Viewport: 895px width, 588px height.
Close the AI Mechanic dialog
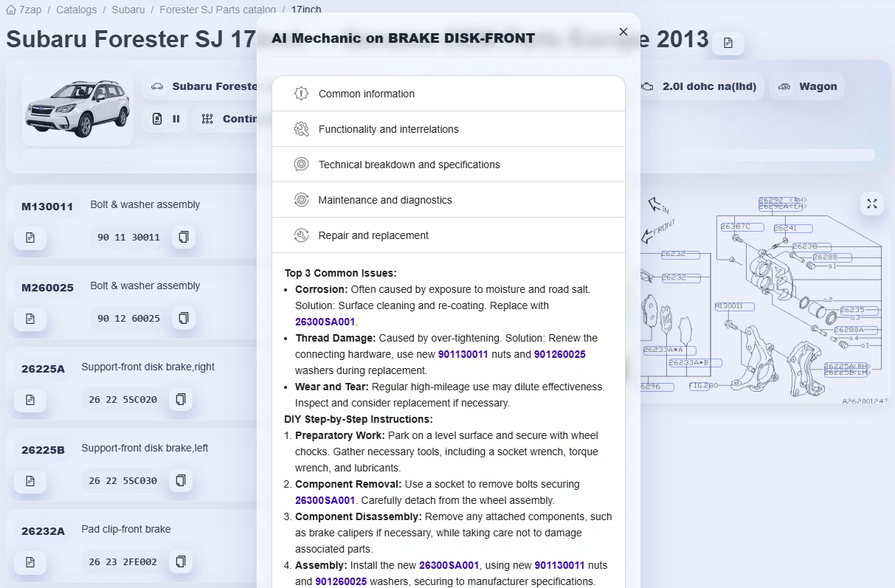coord(623,32)
